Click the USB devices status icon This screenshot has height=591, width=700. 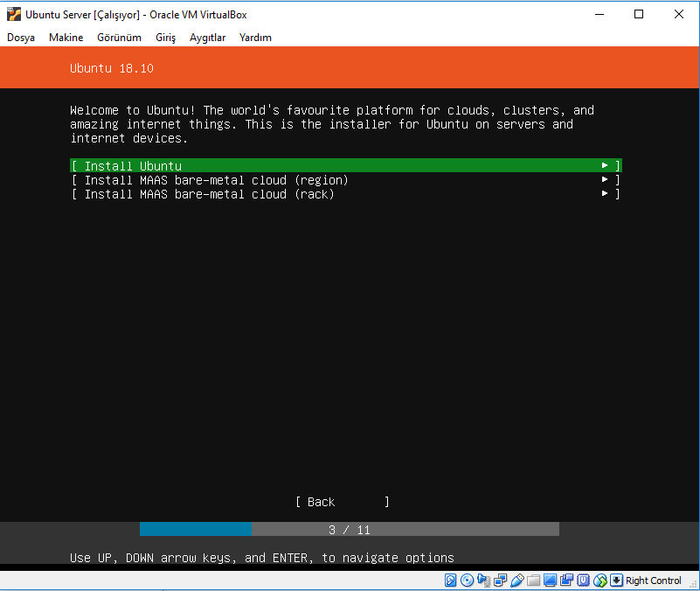(517, 581)
